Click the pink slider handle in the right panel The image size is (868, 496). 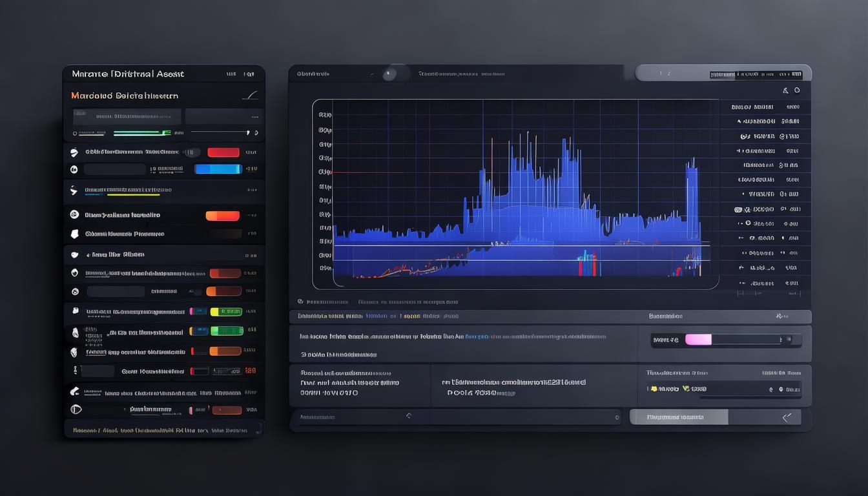pyautogui.click(x=698, y=340)
